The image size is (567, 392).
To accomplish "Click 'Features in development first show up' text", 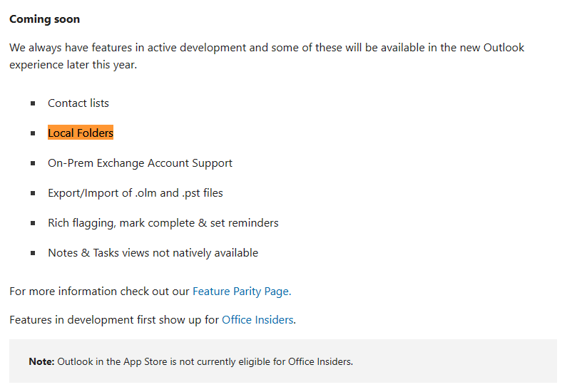I will [x=114, y=319].
